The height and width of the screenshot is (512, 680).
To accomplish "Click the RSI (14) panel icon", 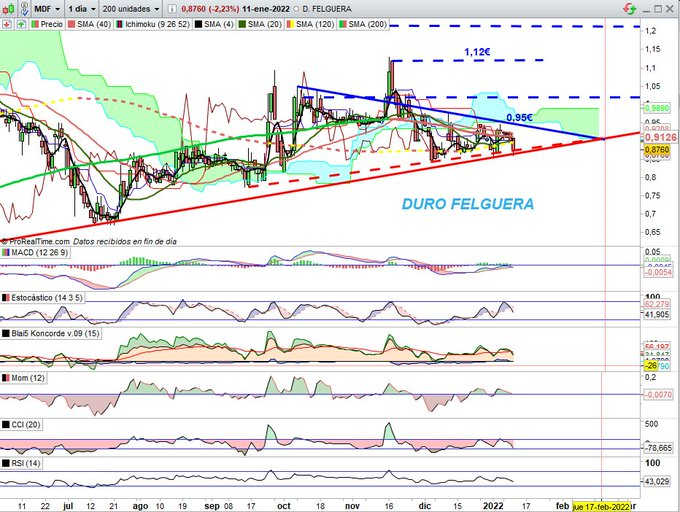I will (x=6, y=463).
